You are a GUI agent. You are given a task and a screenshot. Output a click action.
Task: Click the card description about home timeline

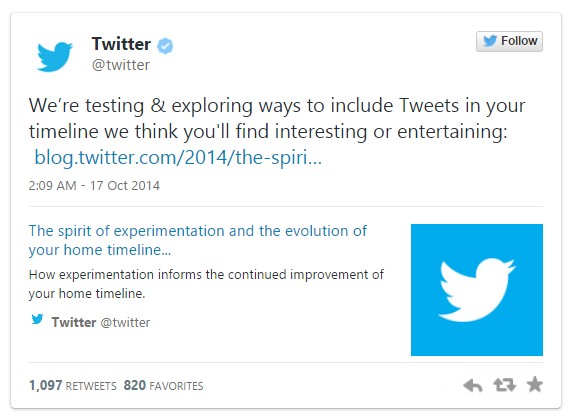point(206,284)
